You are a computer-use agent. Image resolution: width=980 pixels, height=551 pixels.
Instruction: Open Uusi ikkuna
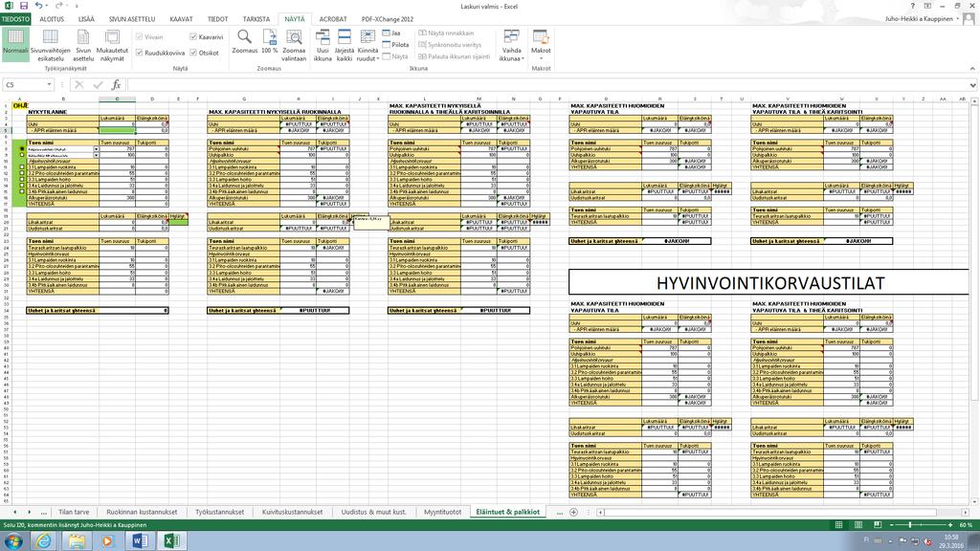(x=323, y=45)
